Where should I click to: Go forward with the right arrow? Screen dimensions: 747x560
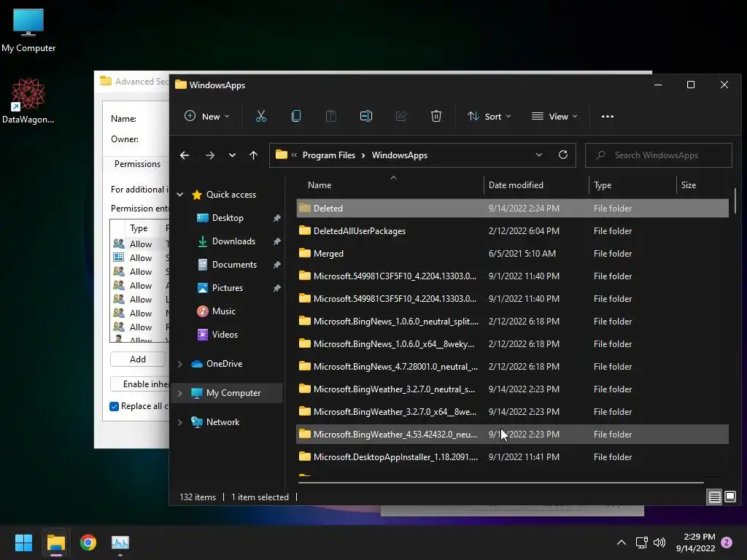click(209, 155)
